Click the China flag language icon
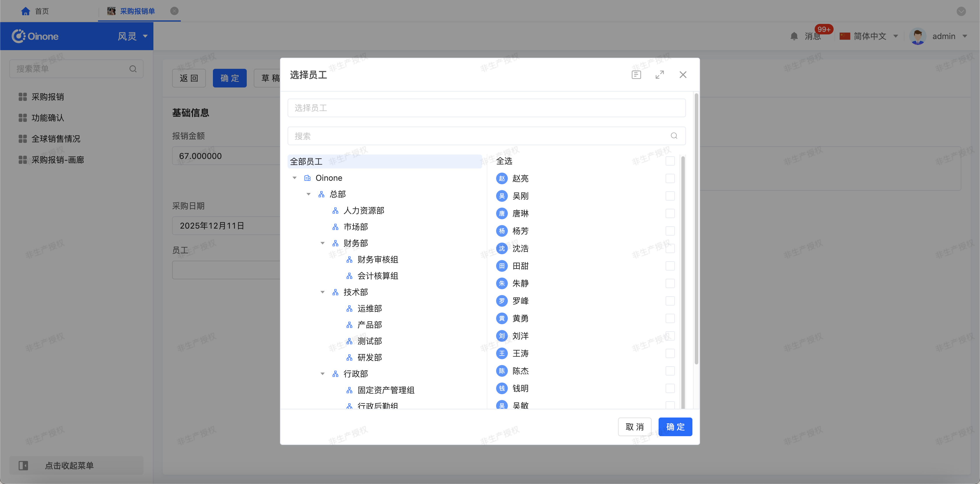980x484 pixels. pos(845,36)
